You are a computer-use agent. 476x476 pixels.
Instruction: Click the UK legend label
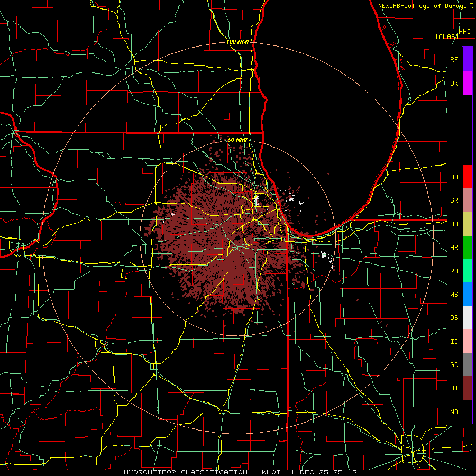454,83
